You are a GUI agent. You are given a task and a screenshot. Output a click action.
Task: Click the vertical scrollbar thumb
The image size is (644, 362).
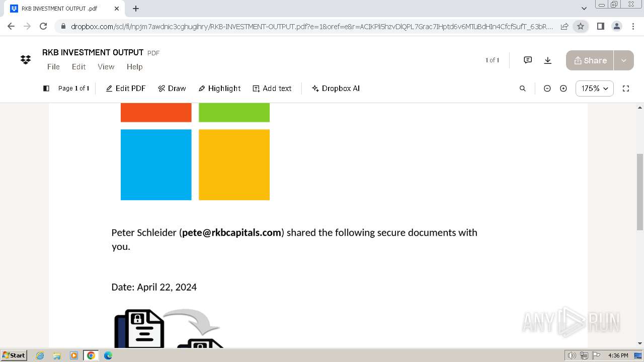click(x=640, y=191)
